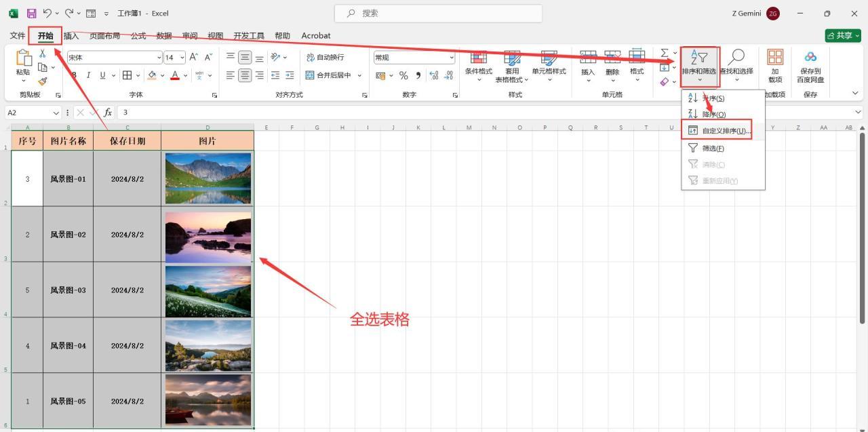Select 筛选(F) Filter menu item

tap(723, 148)
